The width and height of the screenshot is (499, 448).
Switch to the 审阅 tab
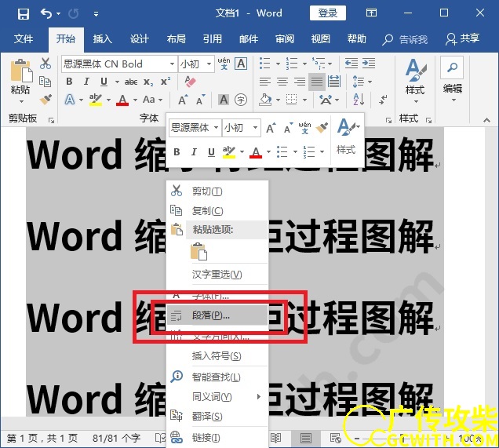pyautogui.click(x=285, y=38)
